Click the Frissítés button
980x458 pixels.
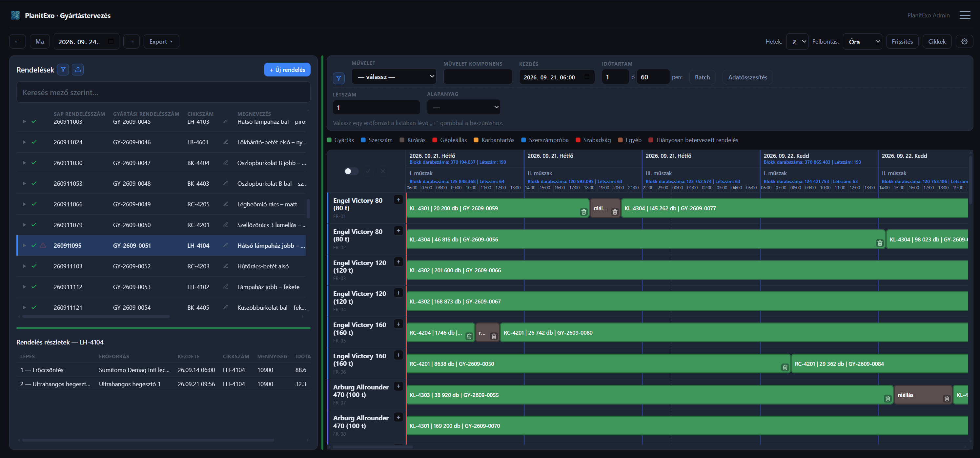click(902, 41)
